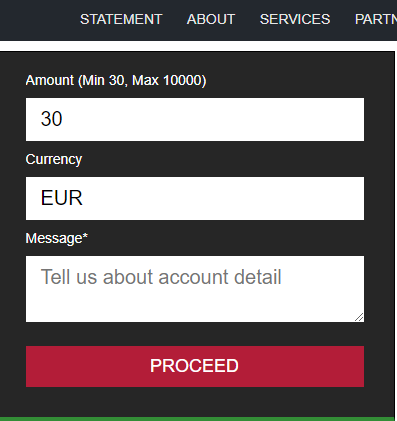
Task: Click the asterisk after Message label
Action: pyautogui.click(x=85, y=236)
